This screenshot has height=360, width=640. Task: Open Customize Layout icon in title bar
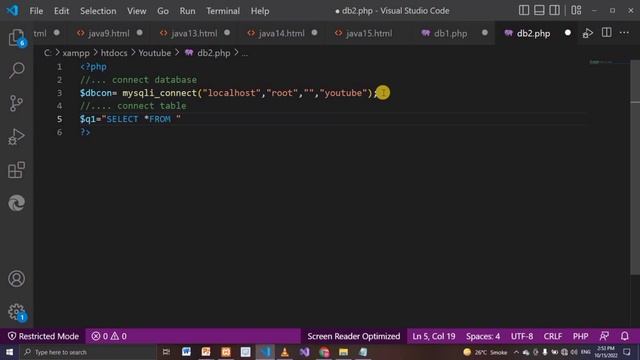(x=576, y=10)
